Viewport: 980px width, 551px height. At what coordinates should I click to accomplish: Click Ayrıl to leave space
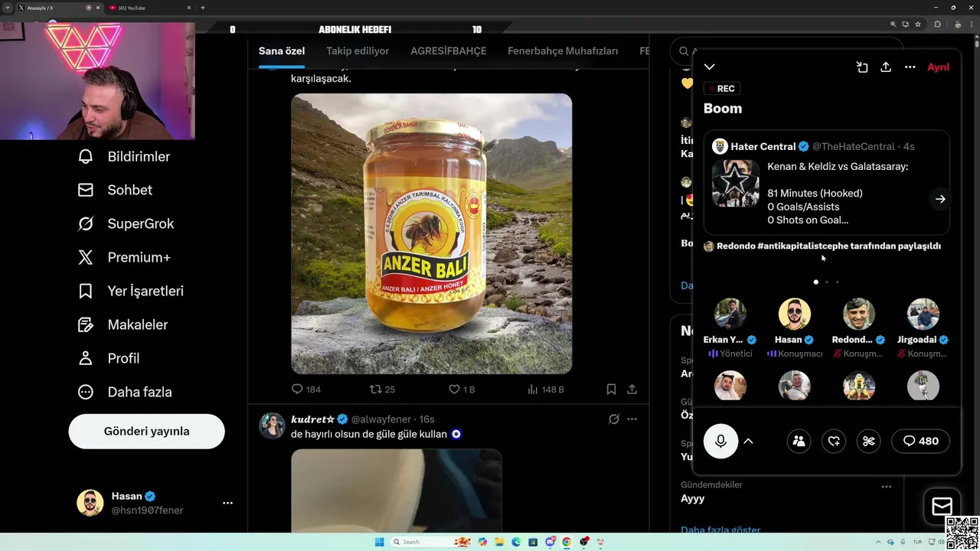coord(938,67)
